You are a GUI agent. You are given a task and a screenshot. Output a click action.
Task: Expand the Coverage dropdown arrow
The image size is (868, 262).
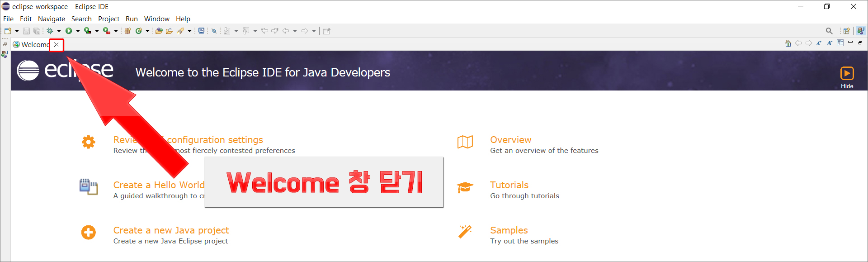point(97,31)
